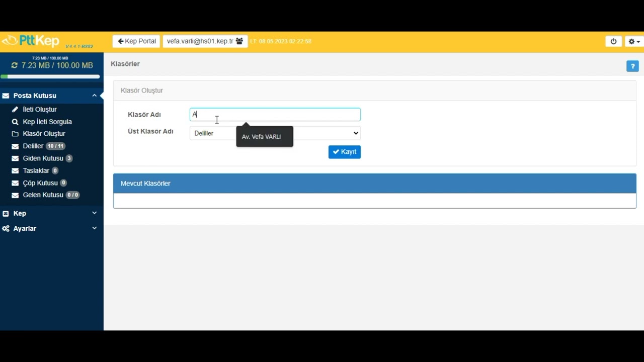Click the version label V.4.4.1-B882
Screen dimensions: 644x362
click(79, 46)
